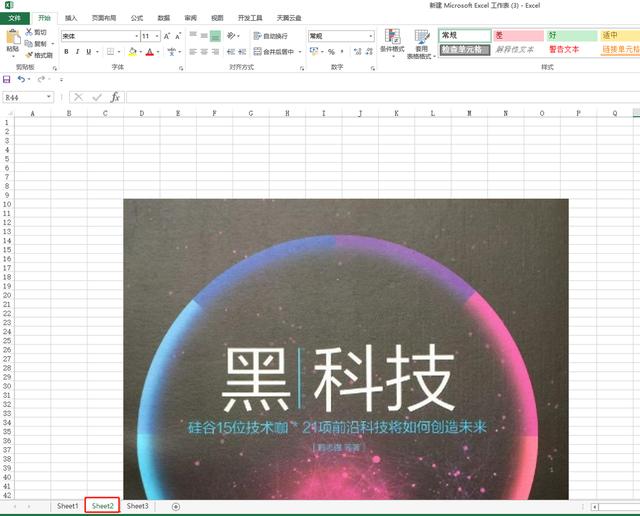
Task: Open the Insert (插入) ribbon tab
Action: [71, 18]
